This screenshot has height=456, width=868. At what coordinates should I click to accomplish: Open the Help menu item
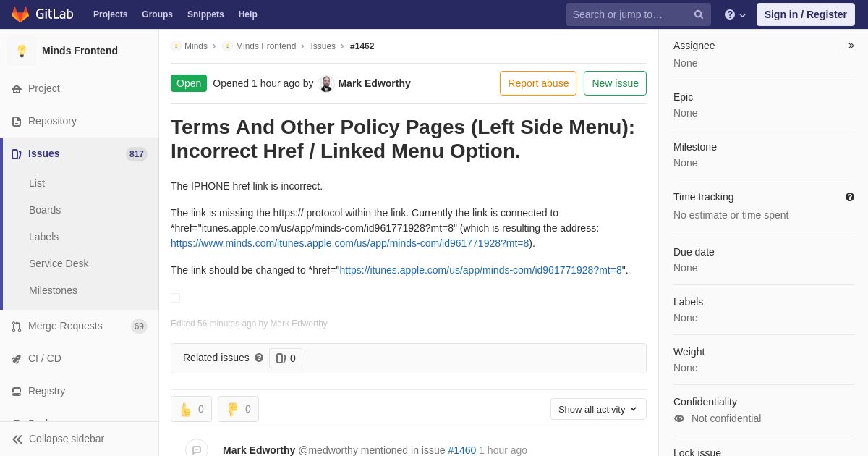[x=248, y=14]
